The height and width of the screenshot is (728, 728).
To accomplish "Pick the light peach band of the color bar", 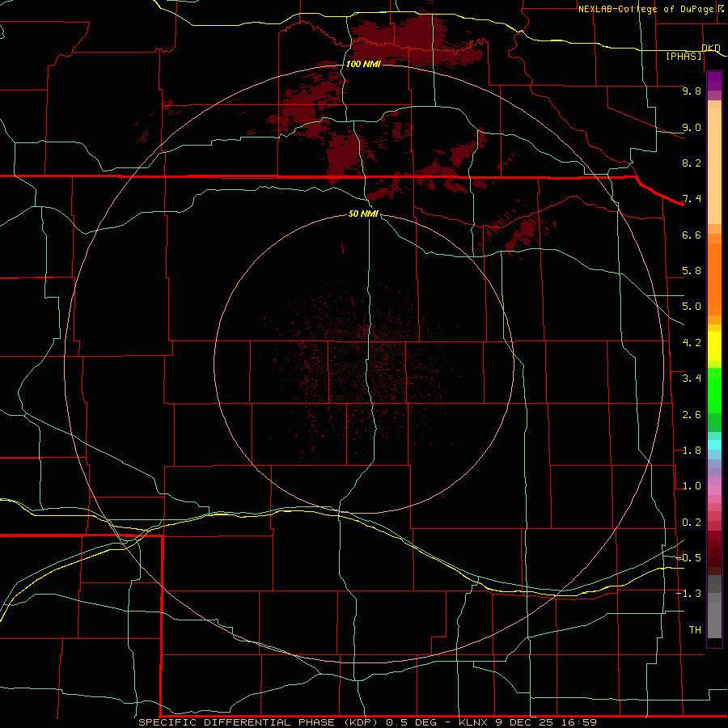I will pos(714,166).
